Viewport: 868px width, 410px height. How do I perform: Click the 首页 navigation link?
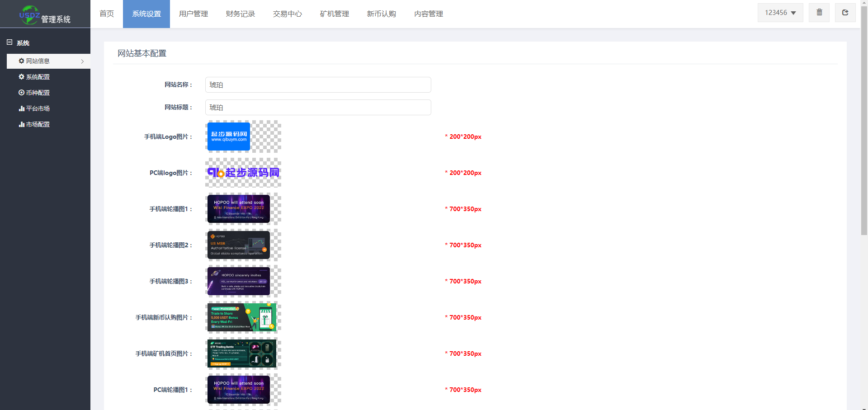(x=107, y=14)
